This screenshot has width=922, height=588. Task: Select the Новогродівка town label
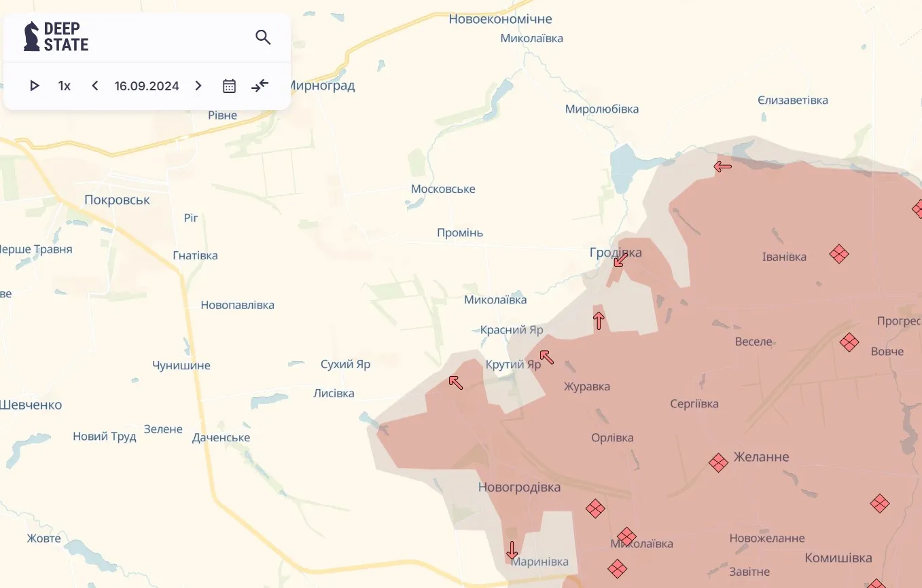click(519, 487)
